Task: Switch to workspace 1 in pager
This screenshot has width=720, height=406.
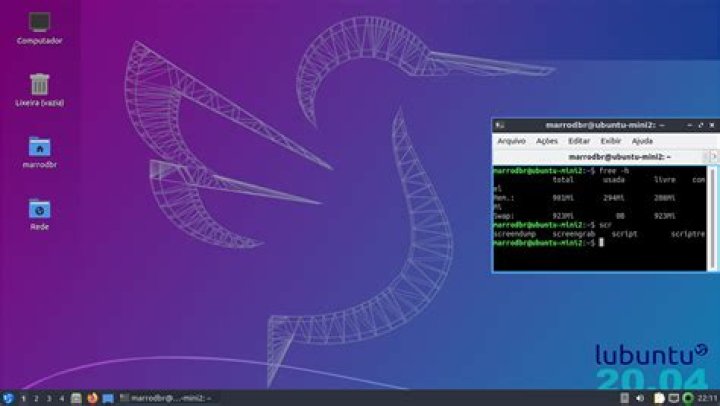Action: tap(23, 398)
